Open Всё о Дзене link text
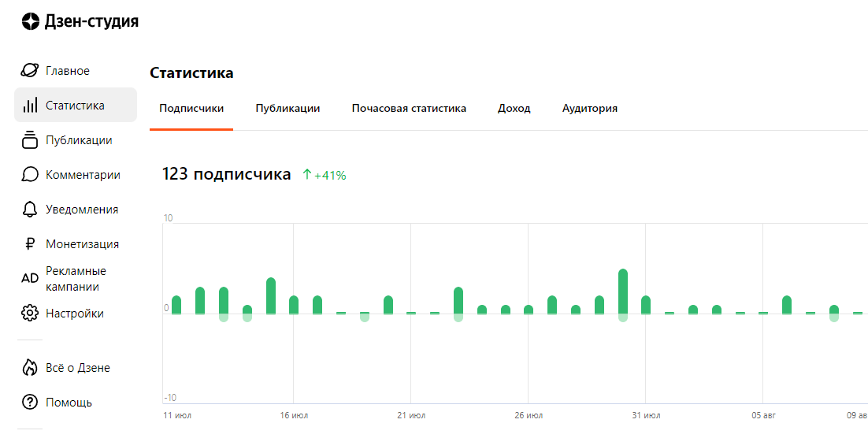This screenshot has height=438, width=868. [x=78, y=368]
